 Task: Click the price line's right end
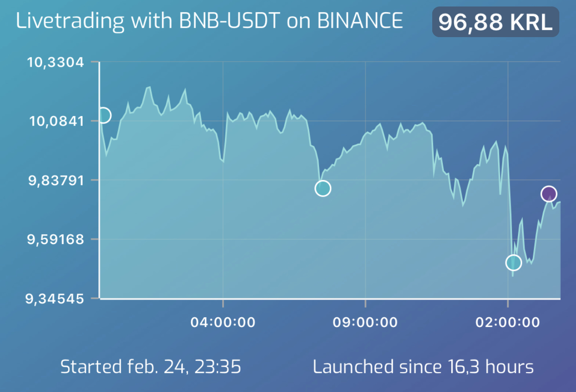click(x=559, y=202)
